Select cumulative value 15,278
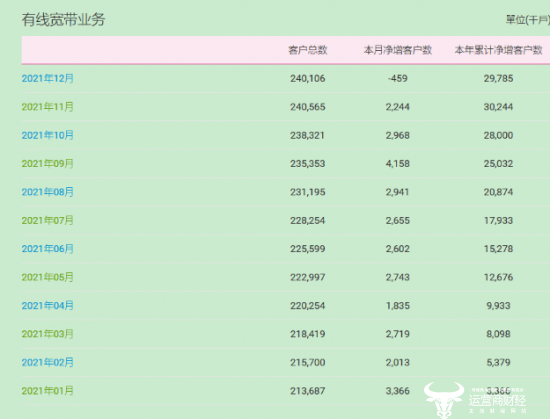The width and height of the screenshot is (550, 419). coord(498,249)
